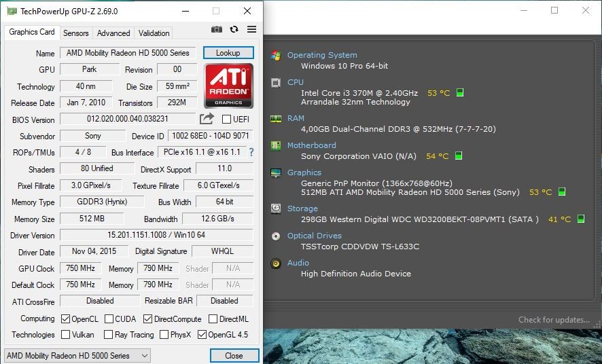Toggle the DirectCompute checkbox
Viewport: 602px width, 364px height.
148,318
